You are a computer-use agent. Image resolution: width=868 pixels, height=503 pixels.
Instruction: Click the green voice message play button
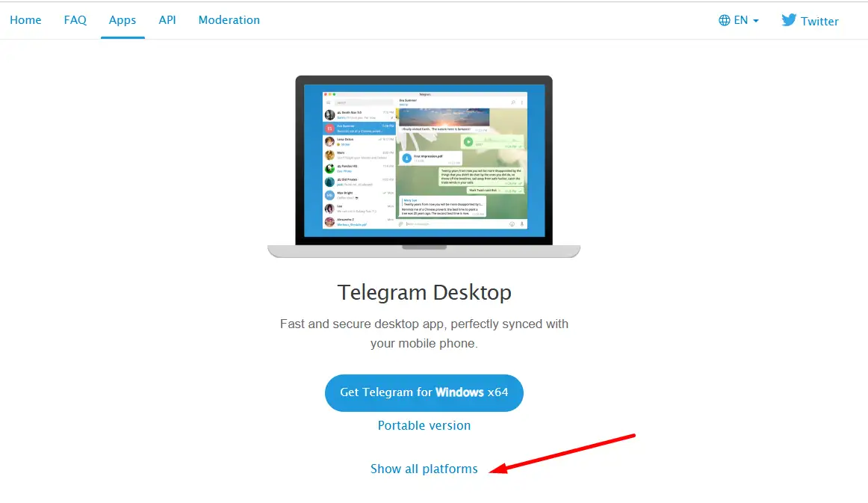(468, 142)
